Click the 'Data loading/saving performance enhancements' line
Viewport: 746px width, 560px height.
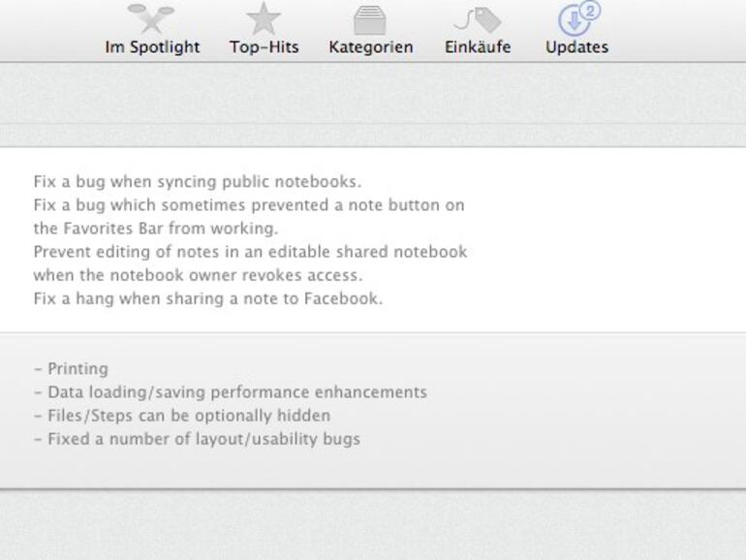tap(230, 392)
